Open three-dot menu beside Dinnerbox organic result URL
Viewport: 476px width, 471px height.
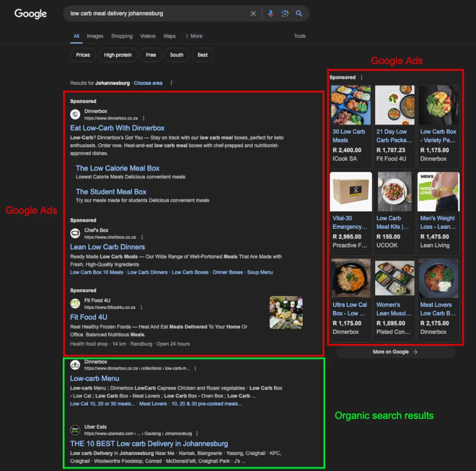[x=195, y=368]
